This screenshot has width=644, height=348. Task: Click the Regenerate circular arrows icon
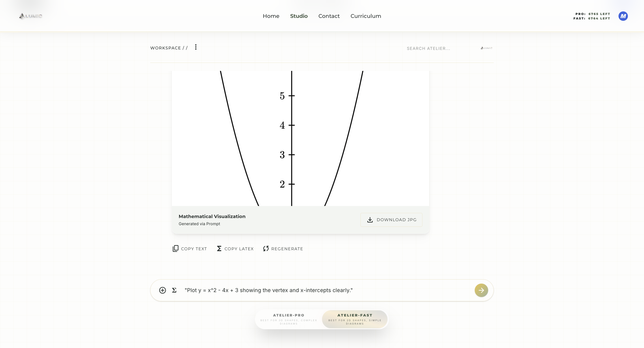click(x=266, y=248)
